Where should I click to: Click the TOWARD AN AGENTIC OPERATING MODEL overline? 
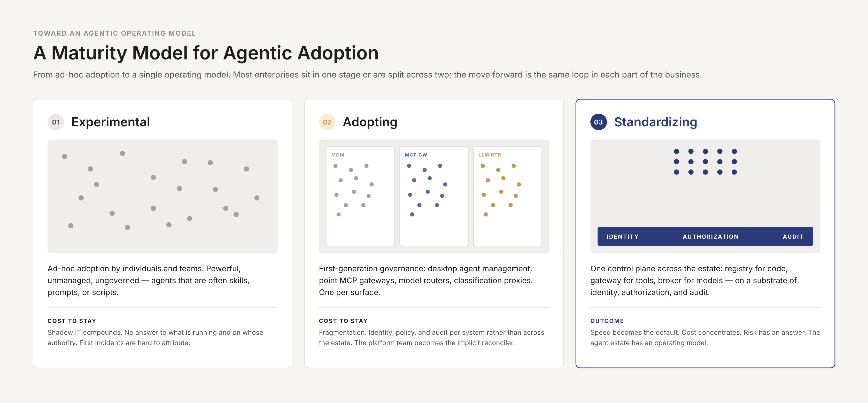(114, 33)
